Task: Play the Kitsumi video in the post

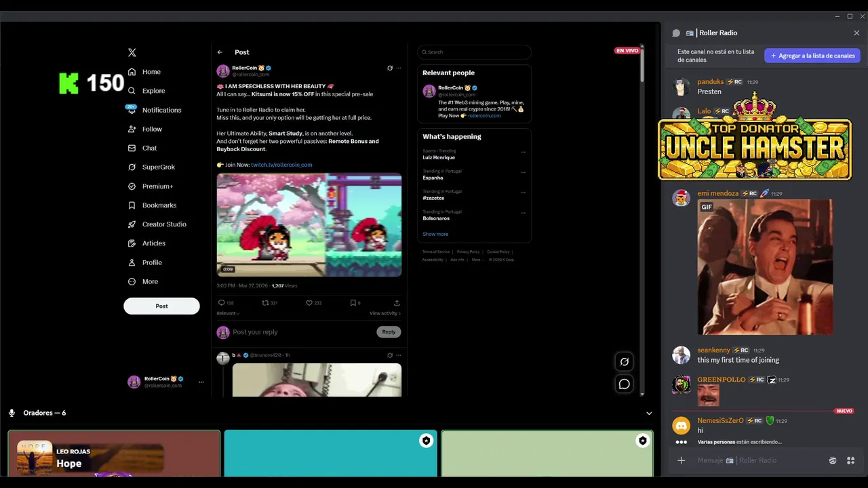Action: pyautogui.click(x=309, y=225)
